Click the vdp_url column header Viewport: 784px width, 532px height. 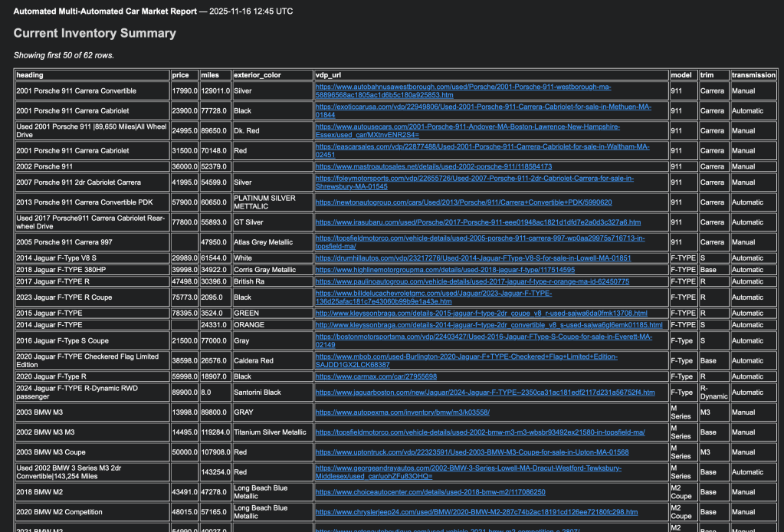[x=332, y=75]
